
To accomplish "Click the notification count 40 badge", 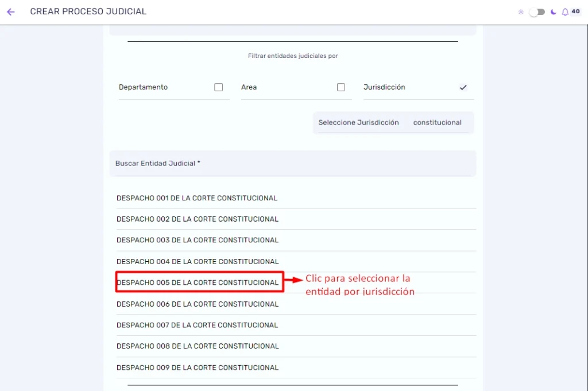I will coord(575,11).
